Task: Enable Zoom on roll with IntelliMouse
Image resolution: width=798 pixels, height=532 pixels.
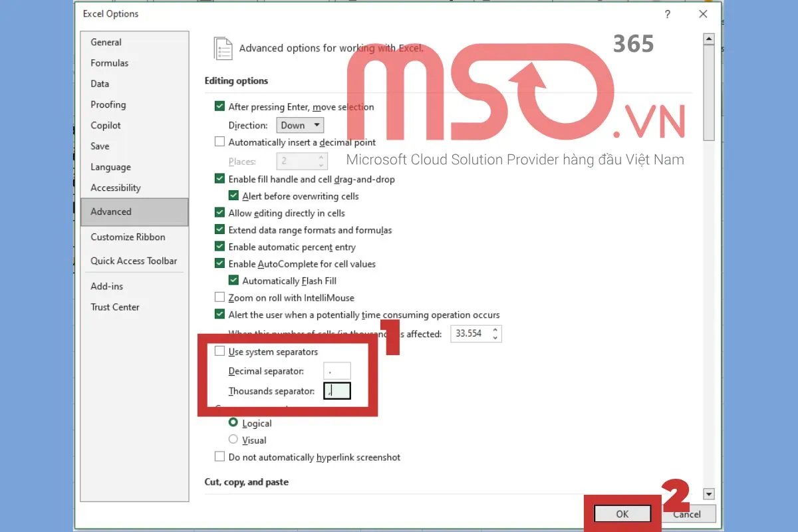Action: [219, 298]
